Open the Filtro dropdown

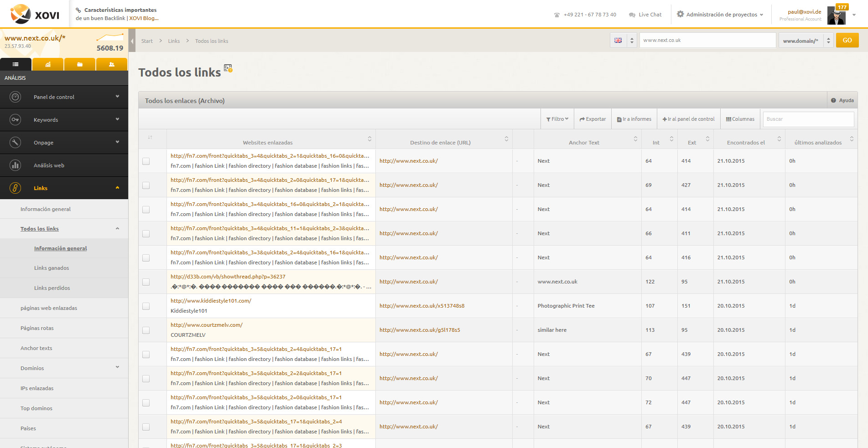click(x=557, y=119)
